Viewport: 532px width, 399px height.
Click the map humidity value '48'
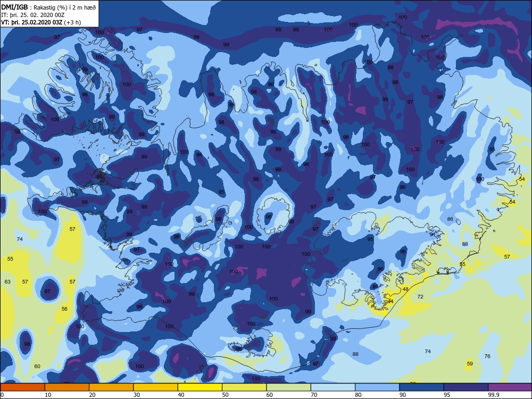click(x=405, y=289)
